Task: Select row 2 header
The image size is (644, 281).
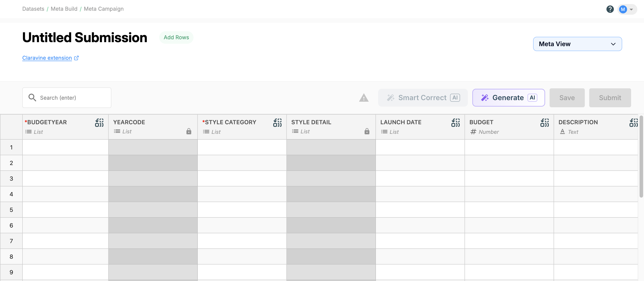Action: [11, 163]
